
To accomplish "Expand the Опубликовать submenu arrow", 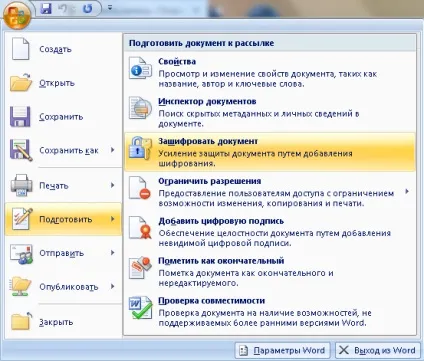I will pos(113,286).
